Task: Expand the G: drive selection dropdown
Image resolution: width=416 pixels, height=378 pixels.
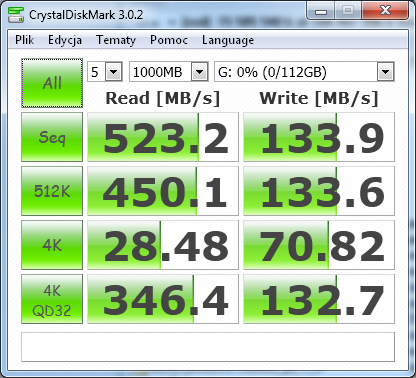Action: point(386,72)
